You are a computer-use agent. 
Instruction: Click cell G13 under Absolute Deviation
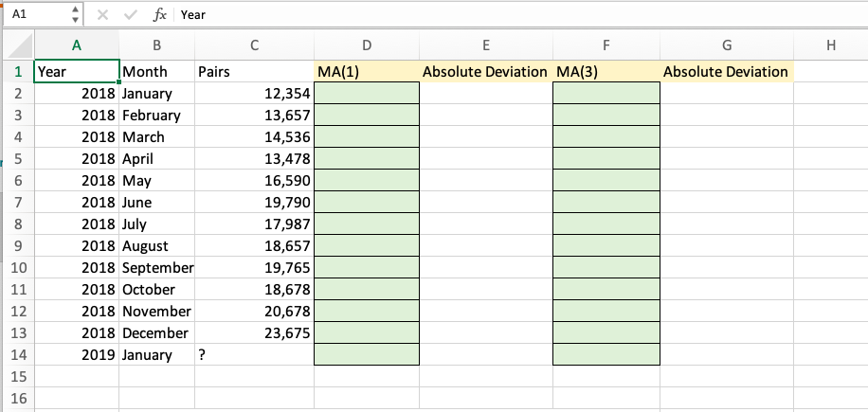pyautogui.click(x=726, y=333)
